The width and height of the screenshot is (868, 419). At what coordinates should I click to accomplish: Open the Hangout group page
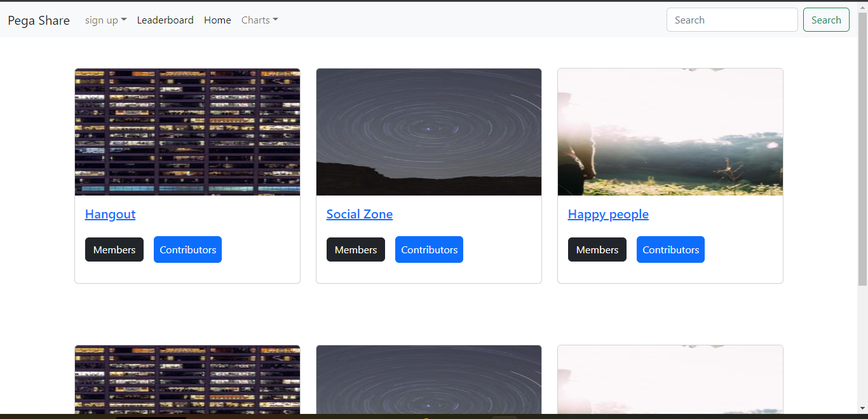click(x=110, y=214)
